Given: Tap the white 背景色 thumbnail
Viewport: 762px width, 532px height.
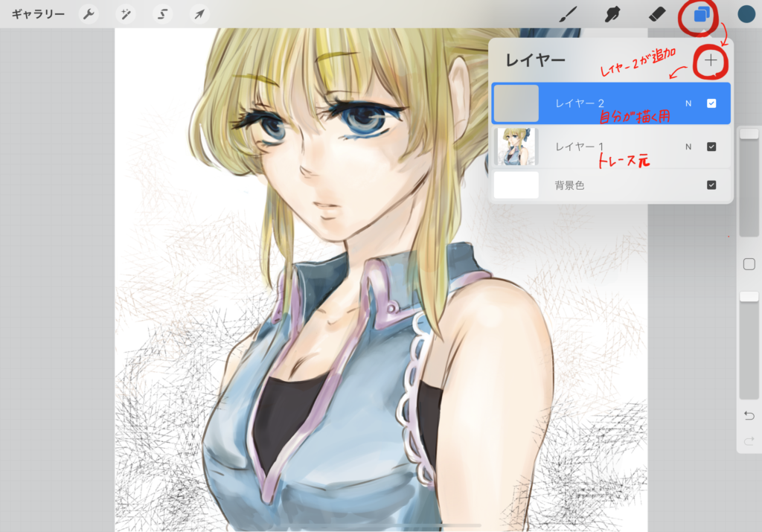Looking at the screenshot, I should point(516,185).
